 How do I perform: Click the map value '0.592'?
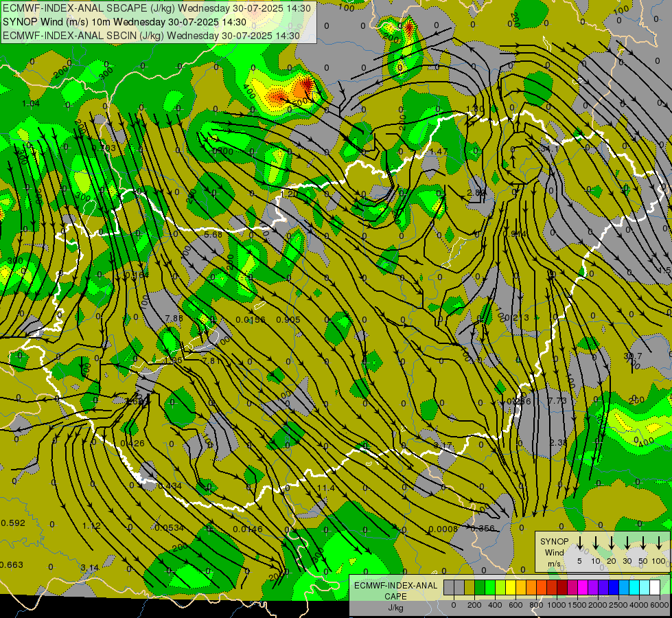click(x=13, y=523)
